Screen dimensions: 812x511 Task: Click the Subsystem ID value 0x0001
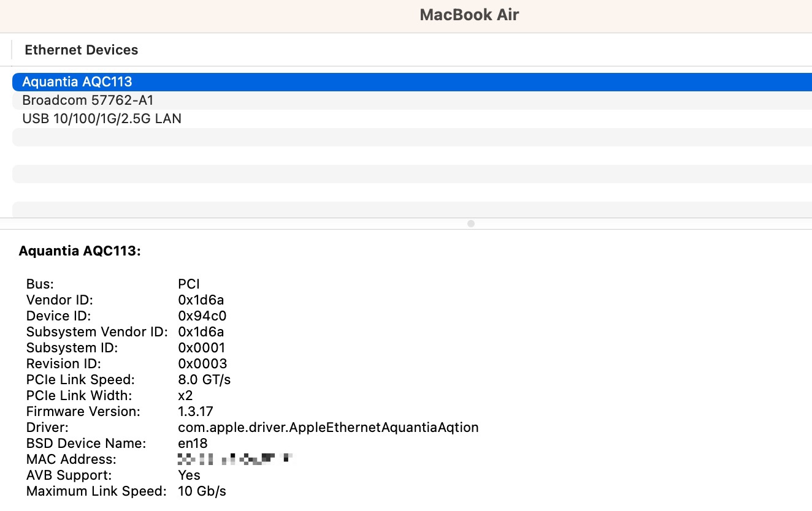point(202,348)
